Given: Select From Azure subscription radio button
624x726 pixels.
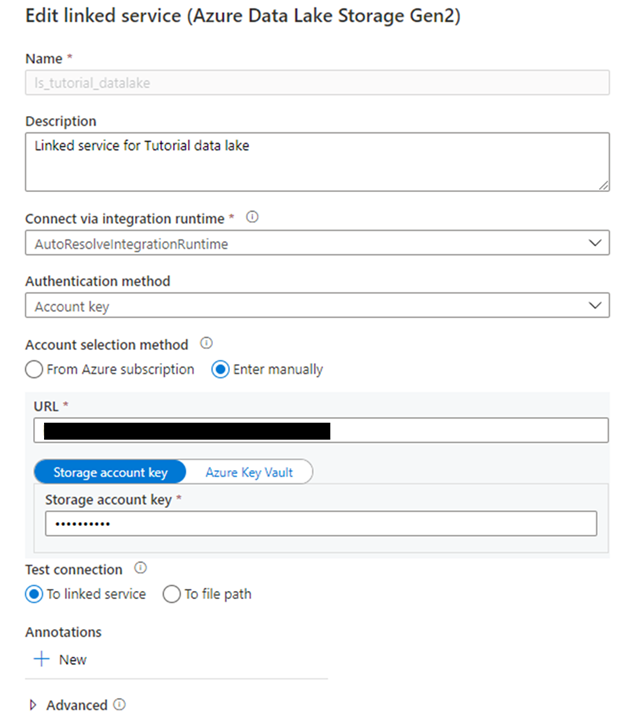Looking at the screenshot, I should tap(34, 369).
